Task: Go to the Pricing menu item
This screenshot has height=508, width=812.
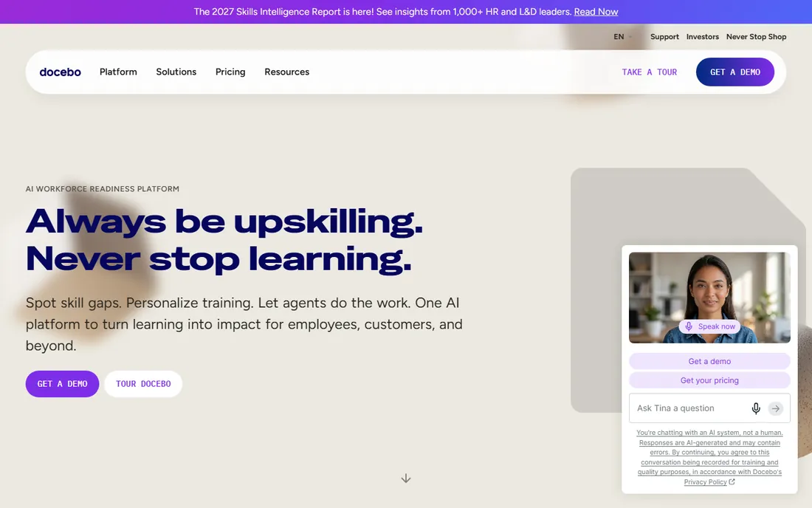Action: (230, 72)
